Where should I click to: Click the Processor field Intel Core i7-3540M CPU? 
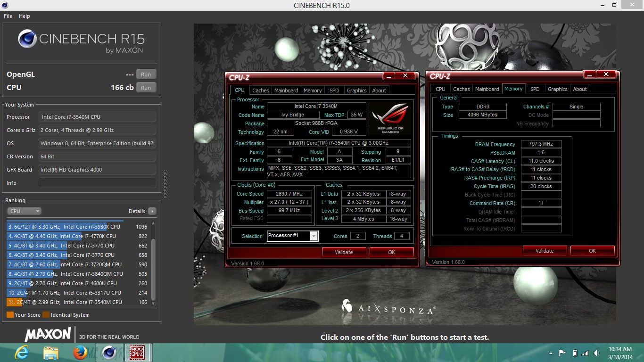point(97,117)
